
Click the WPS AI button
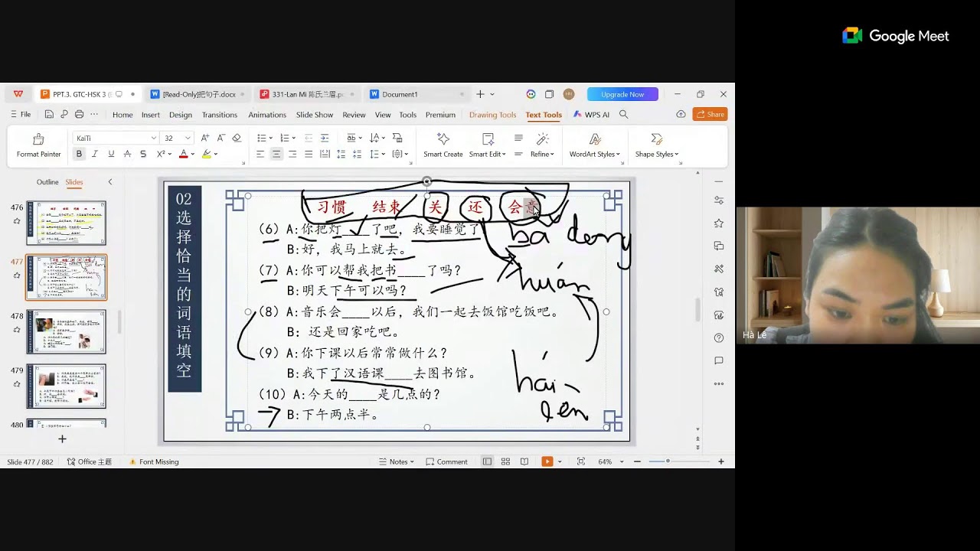[x=591, y=115]
